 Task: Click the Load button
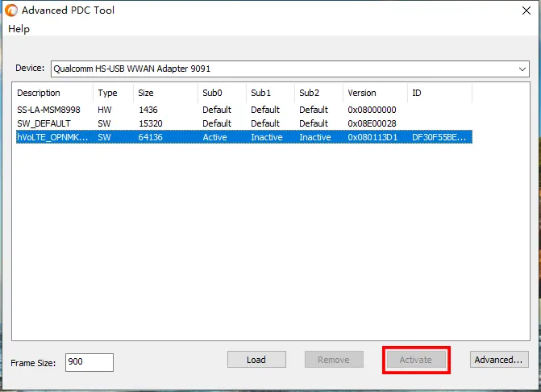coord(256,360)
